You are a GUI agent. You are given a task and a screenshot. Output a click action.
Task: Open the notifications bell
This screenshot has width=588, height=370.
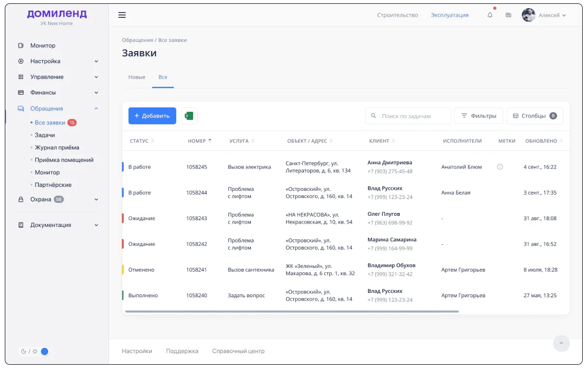coord(490,15)
